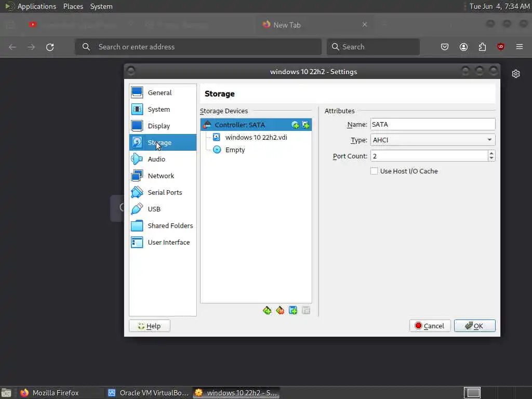Open the Places menu in top panel
Image resolution: width=532 pixels, height=399 pixels.
73,6
